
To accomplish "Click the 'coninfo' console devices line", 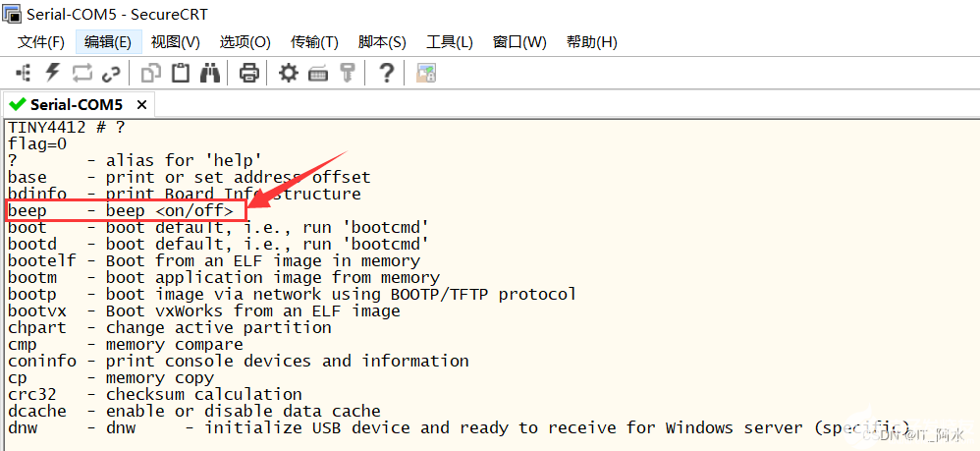I will (238, 361).
